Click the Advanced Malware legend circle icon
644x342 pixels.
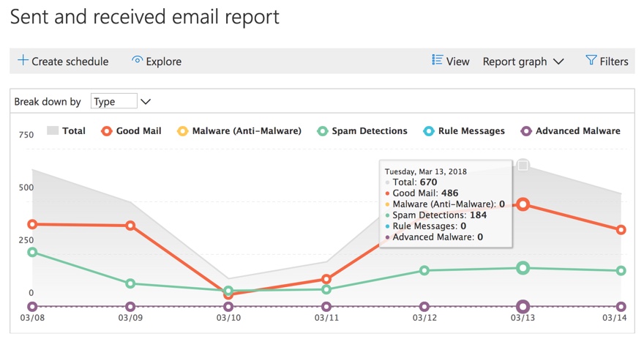525,131
